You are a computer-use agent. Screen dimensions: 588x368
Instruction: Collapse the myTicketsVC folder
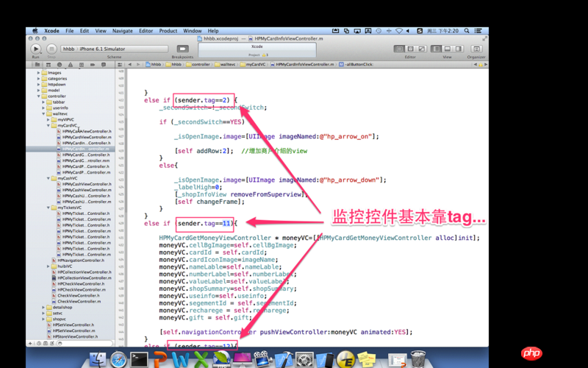click(x=48, y=208)
